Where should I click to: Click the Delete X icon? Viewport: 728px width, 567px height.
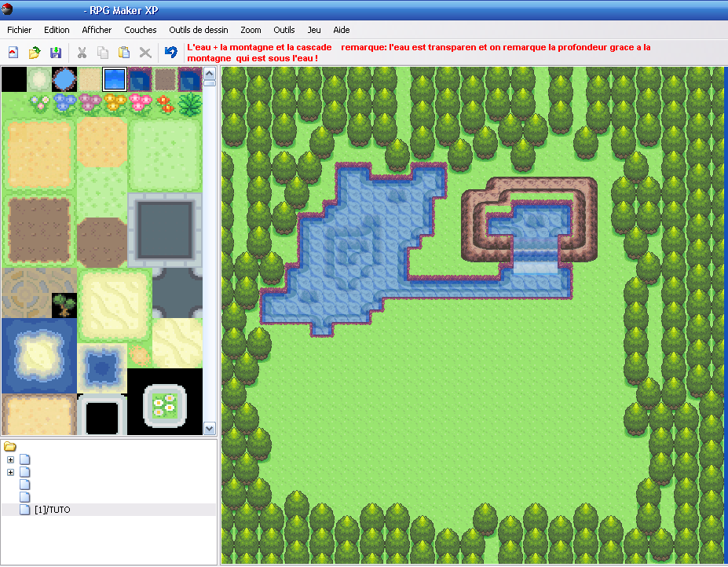click(145, 53)
